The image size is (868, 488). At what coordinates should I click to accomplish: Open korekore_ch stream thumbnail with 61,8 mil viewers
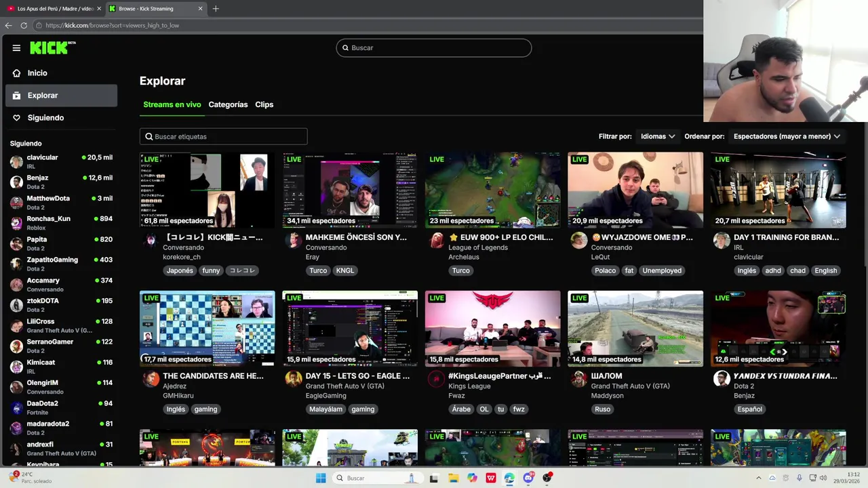click(x=208, y=190)
